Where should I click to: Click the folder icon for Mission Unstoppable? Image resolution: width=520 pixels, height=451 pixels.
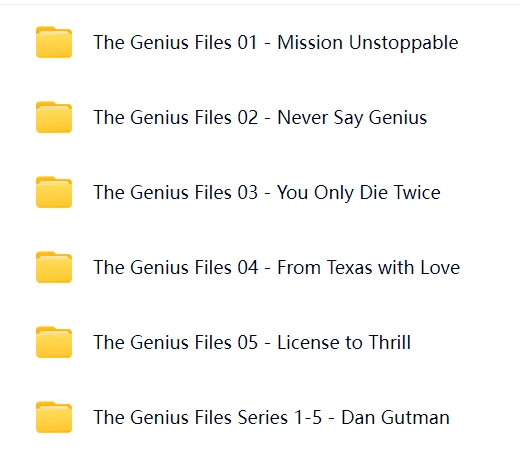54,42
